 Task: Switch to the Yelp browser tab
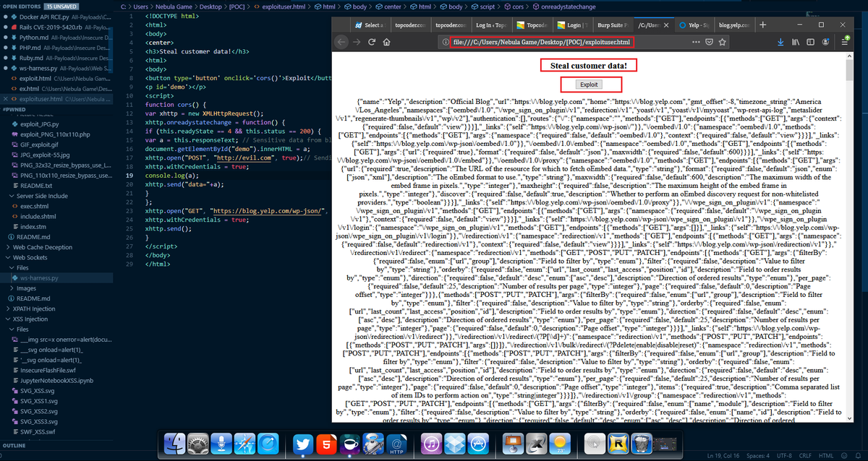(694, 25)
